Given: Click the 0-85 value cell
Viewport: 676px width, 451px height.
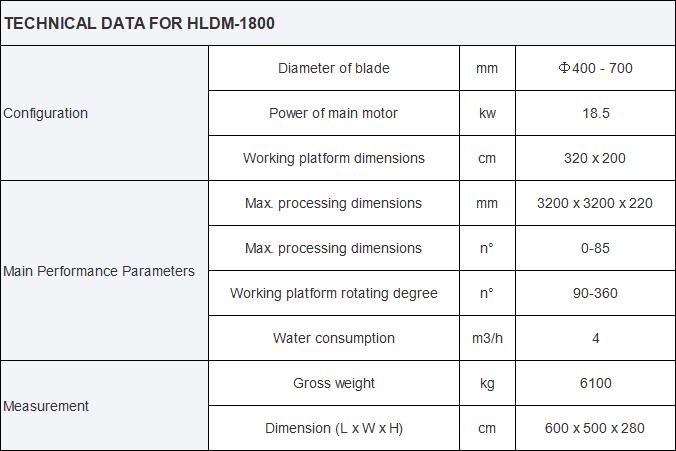Looking at the screenshot, I should coord(595,248).
